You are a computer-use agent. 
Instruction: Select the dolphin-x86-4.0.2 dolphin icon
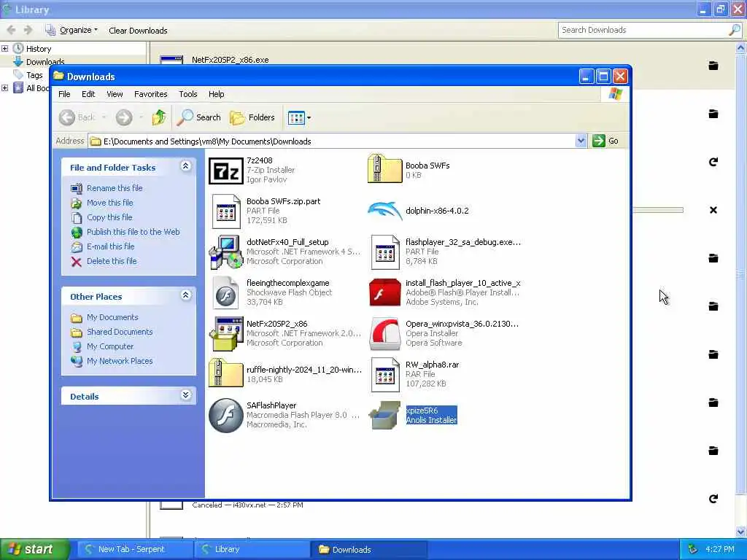[x=385, y=211]
